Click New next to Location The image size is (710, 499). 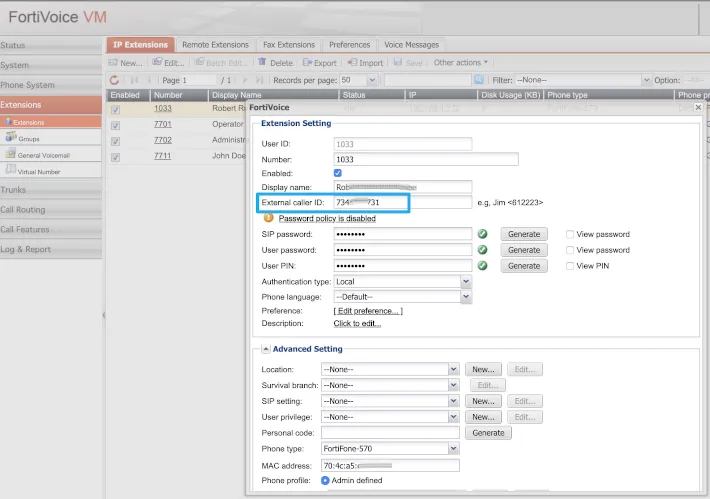coord(483,369)
